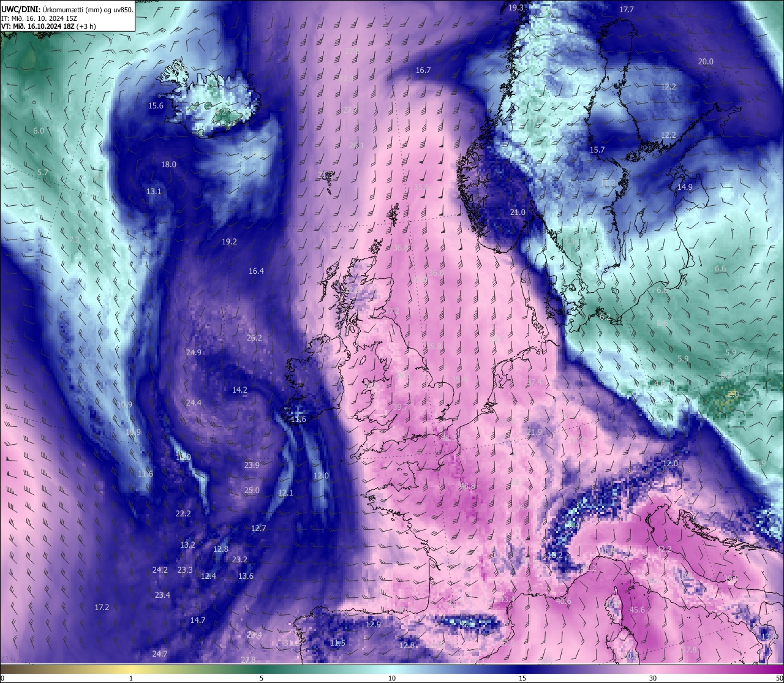
Task: Click the color scale tick label 1
Action: (x=131, y=678)
